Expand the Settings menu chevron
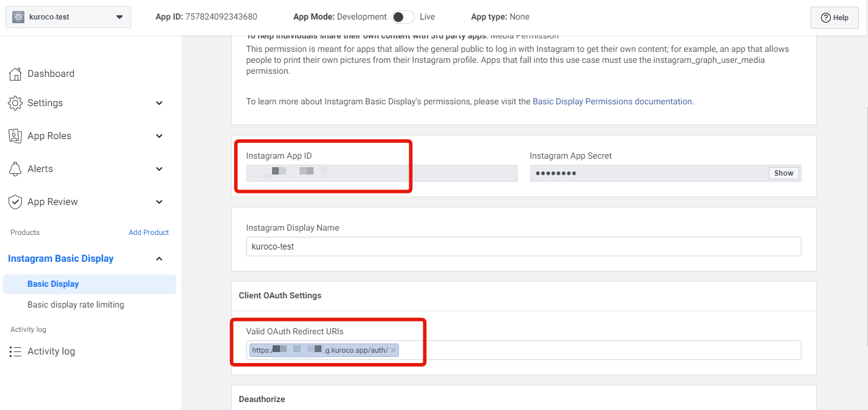Image resolution: width=868 pixels, height=410 pixels. coord(159,103)
